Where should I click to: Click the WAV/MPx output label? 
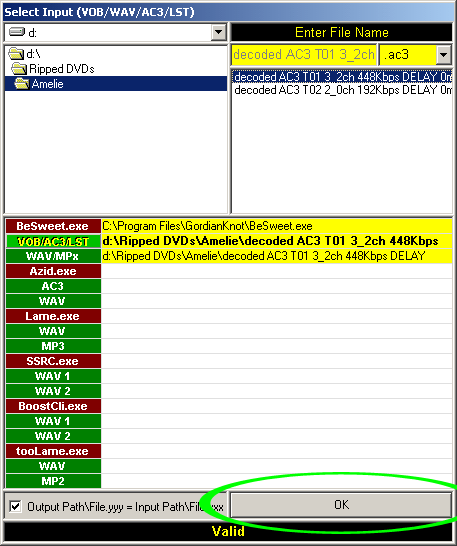pos(53,256)
